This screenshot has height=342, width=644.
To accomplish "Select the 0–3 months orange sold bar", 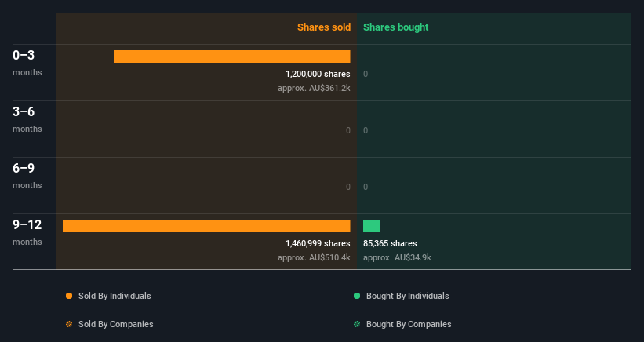I will tap(232, 56).
